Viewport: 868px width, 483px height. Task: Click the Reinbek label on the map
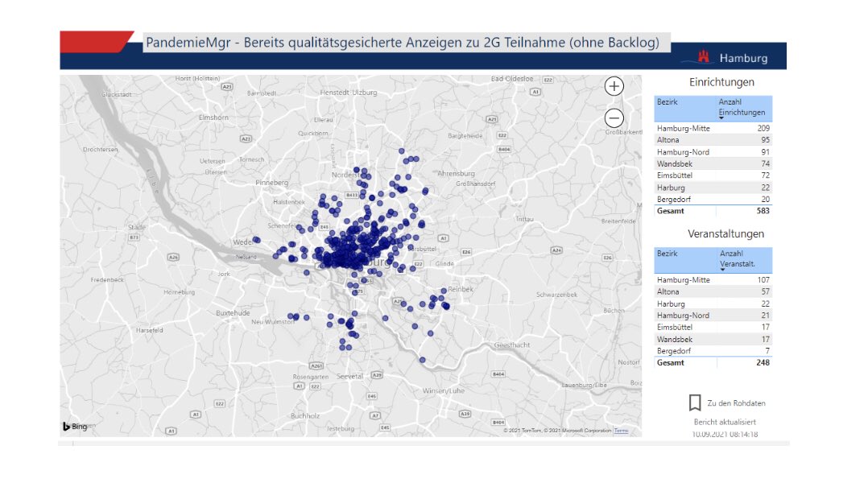tap(461, 289)
